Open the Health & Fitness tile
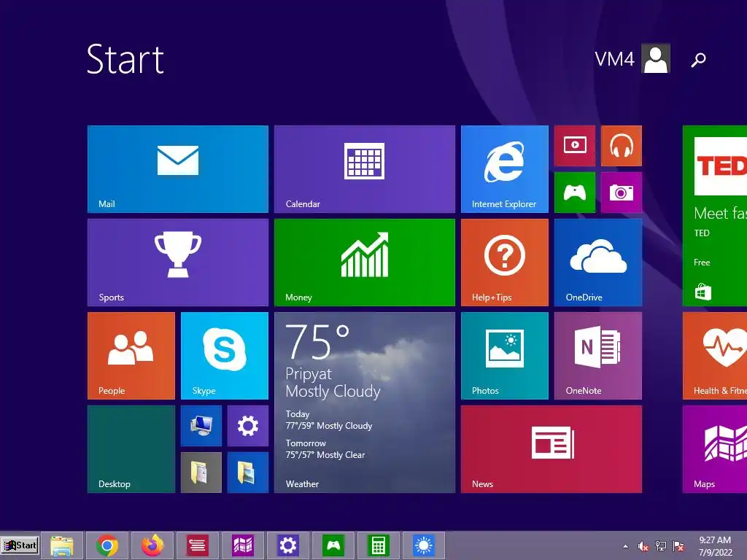747x560 pixels. (x=715, y=356)
